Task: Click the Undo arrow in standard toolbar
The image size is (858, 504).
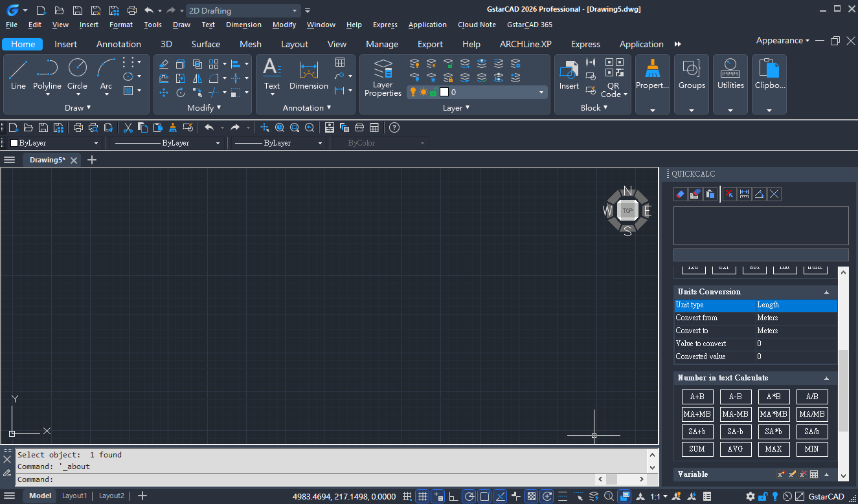Action: pyautogui.click(x=209, y=127)
